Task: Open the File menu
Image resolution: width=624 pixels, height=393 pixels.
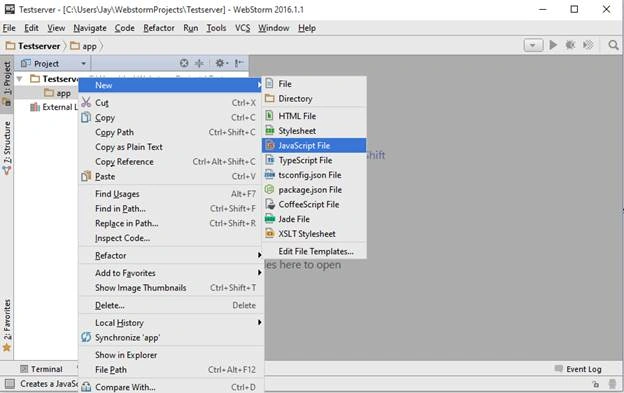Action: click(9, 28)
